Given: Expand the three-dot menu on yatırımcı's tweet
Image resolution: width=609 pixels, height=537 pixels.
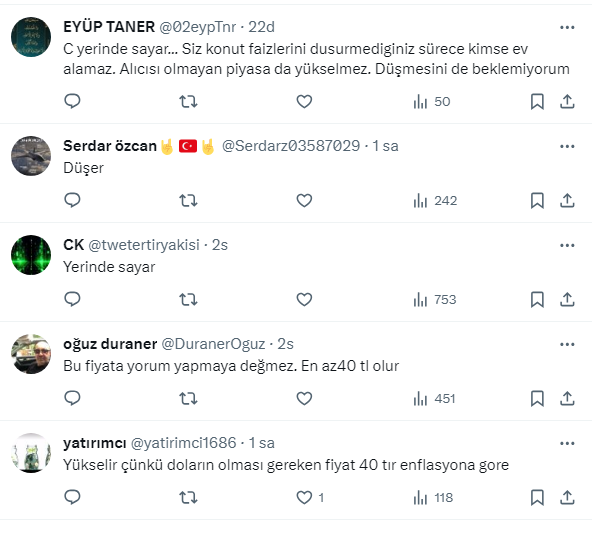Looking at the screenshot, I should [567, 442].
